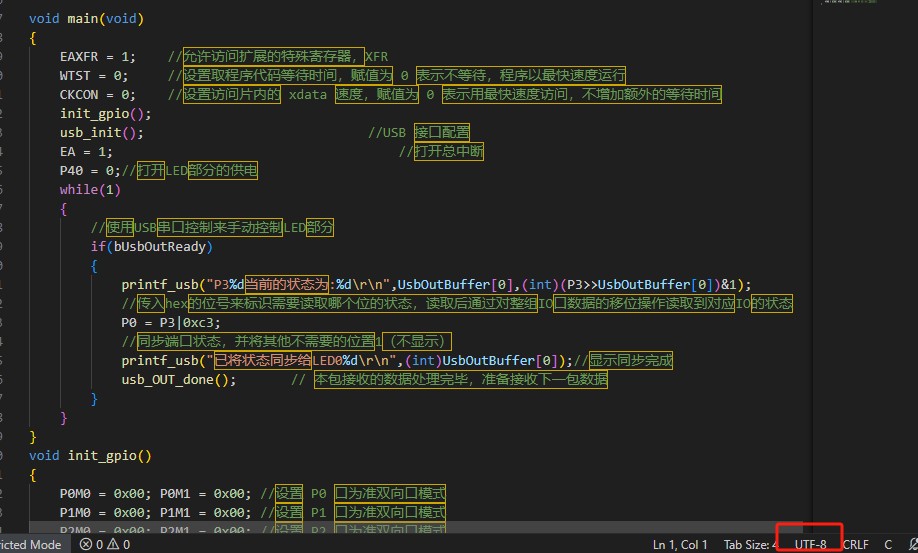Screen dimensions: 918x553
Task: Open the errors and warnings problems indicator
Action: (x=105, y=544)
